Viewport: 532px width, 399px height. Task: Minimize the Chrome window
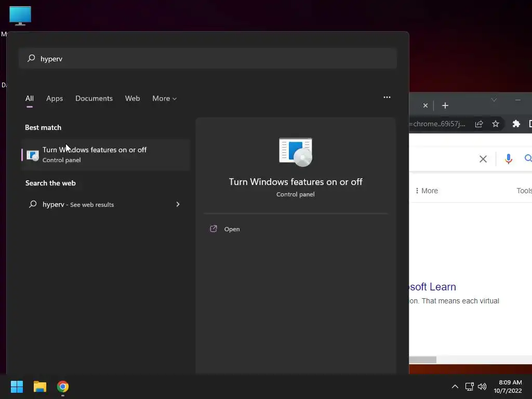pyautogui.click(x=518, y=100)
